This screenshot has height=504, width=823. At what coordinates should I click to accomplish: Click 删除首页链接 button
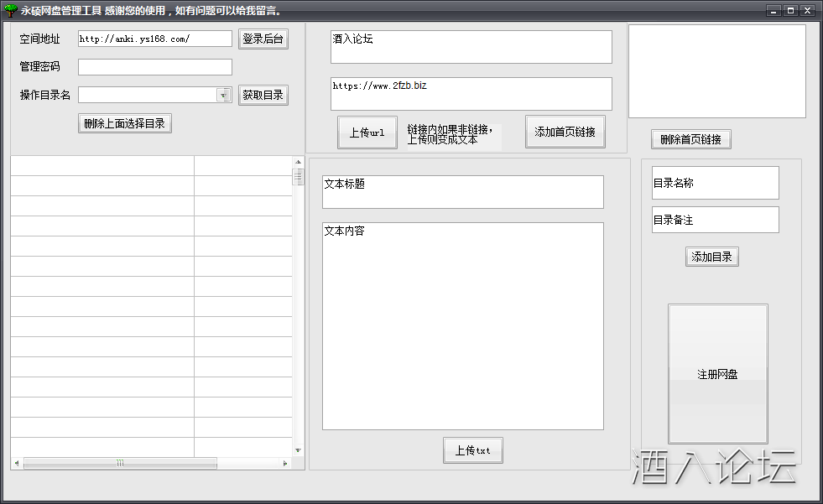(690, 139)
